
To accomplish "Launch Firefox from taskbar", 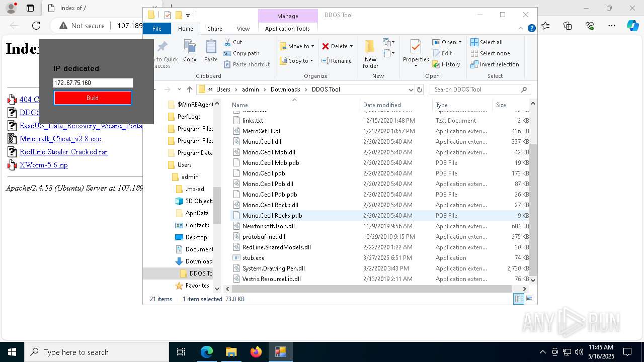I will [256, 352].
